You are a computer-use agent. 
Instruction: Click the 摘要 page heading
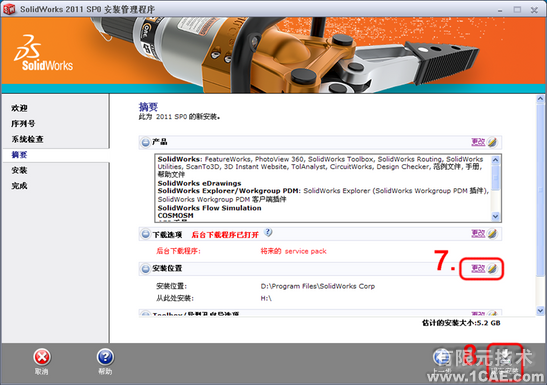pos(148,107)
